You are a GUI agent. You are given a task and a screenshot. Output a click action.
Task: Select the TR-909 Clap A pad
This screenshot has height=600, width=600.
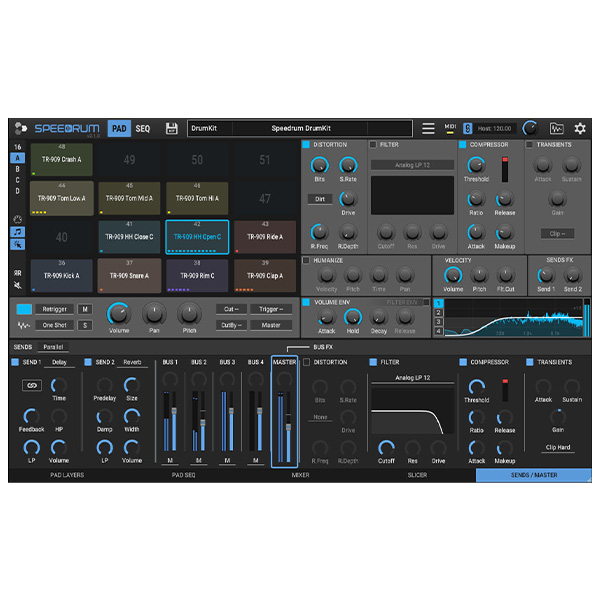pyautogui.click(x=265, y=276)
